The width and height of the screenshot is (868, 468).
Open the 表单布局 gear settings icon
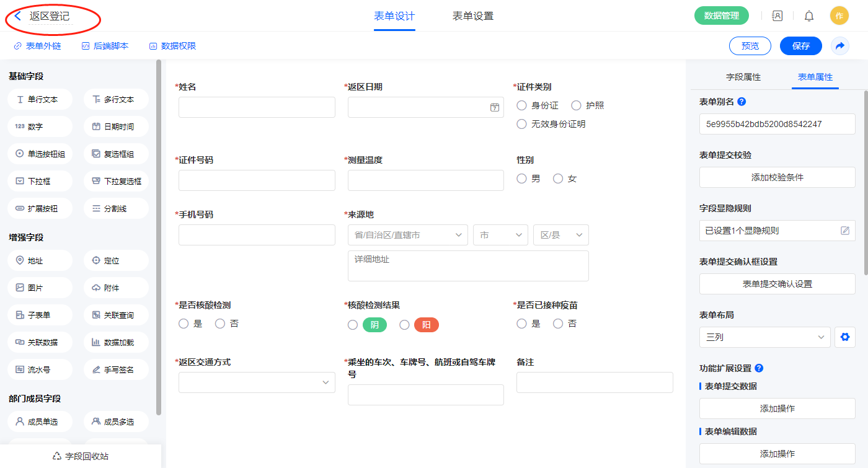pyautogui.click(x=844, y=337)
